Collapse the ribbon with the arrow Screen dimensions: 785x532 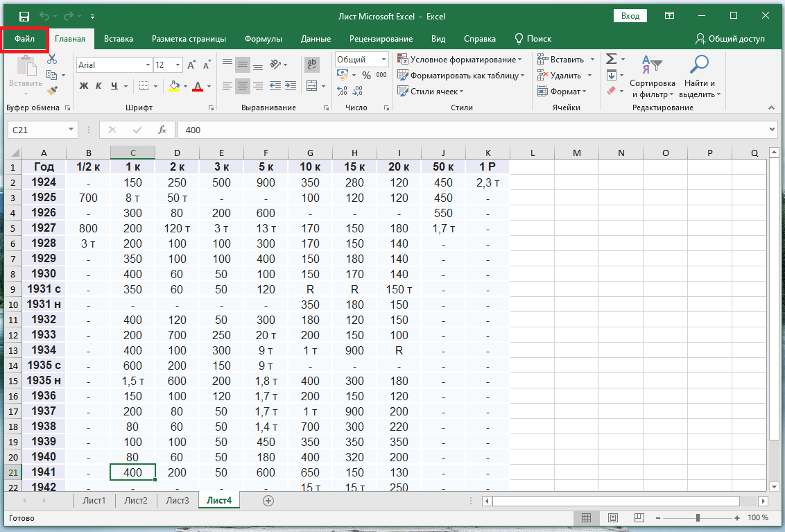pos(772,108)
